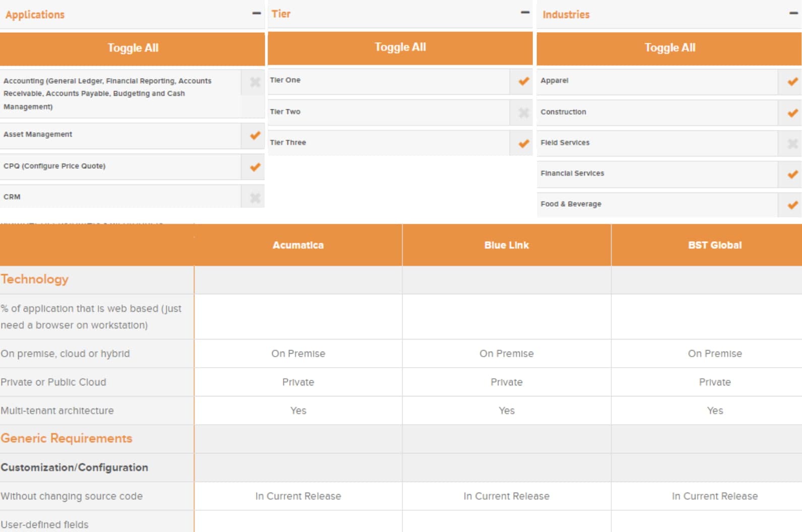Screen dimensions: 802x532
Task: Select the BST Global column header
Action: click(714, 245)
